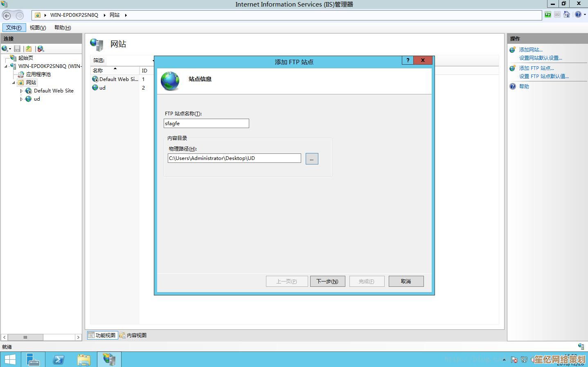Select server WIN-EPD0KP2SN8Q in the tree
Image resolution: width=588 pixels, height=367 pixels.
tap(50, 66)
